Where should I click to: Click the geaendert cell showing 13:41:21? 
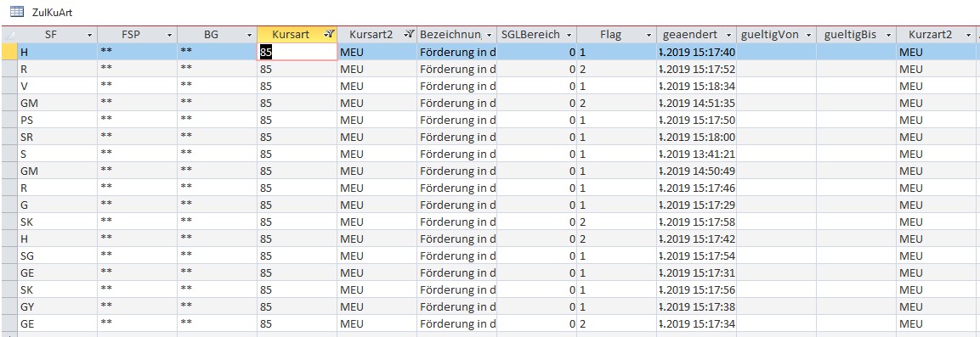pyautogui.click(x=697, y=154)
